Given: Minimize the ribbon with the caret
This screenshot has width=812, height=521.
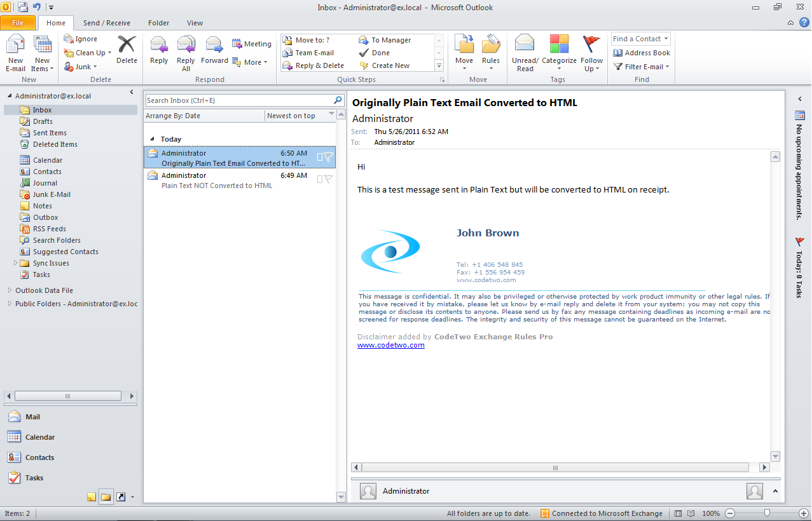Looking at the screenshot, I should [790, 22].
